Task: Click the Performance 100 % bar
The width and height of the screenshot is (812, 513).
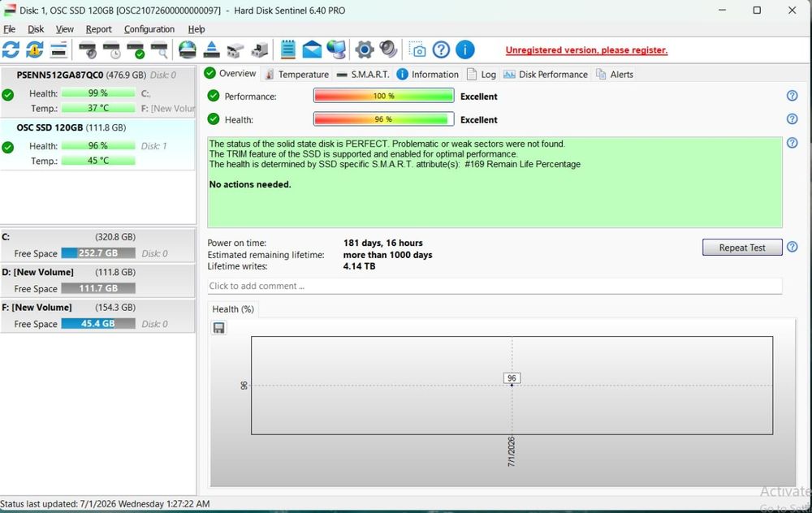Action: pos(384,96)
